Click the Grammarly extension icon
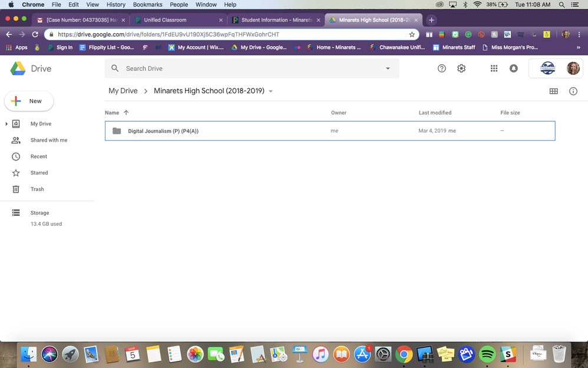This screenshot has width=588, height=368. click(x=468, y=35)
